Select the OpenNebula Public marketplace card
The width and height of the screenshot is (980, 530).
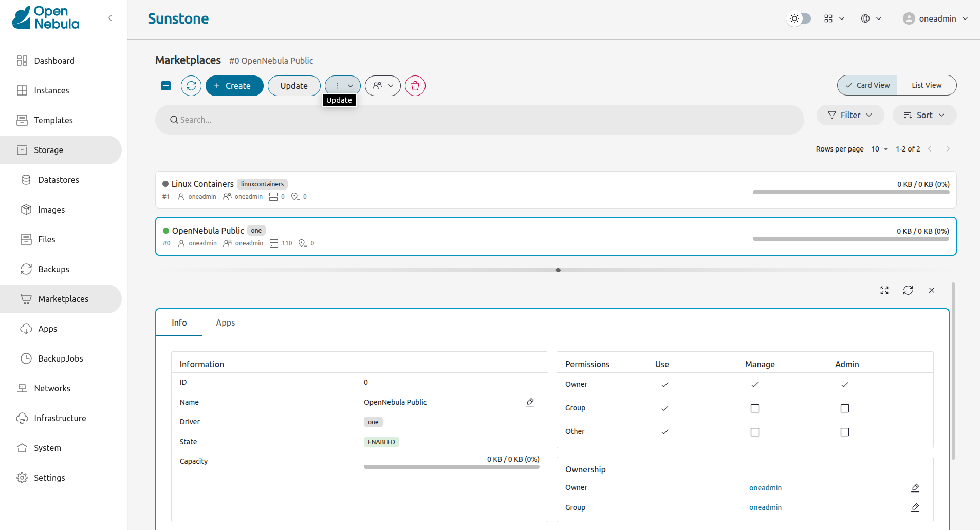pyautogui.click(x=556, y=236)
